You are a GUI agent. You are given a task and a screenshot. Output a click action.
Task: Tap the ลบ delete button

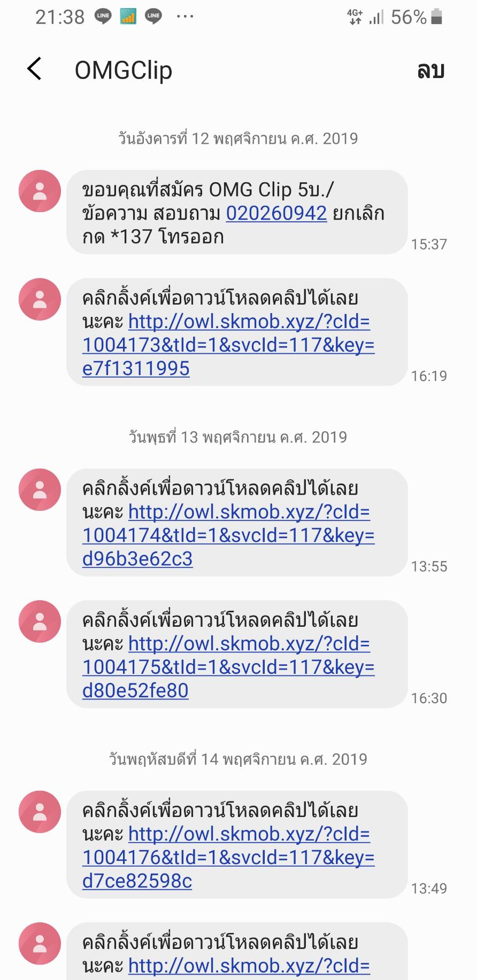pyautogui.click(x=430, y=70)
